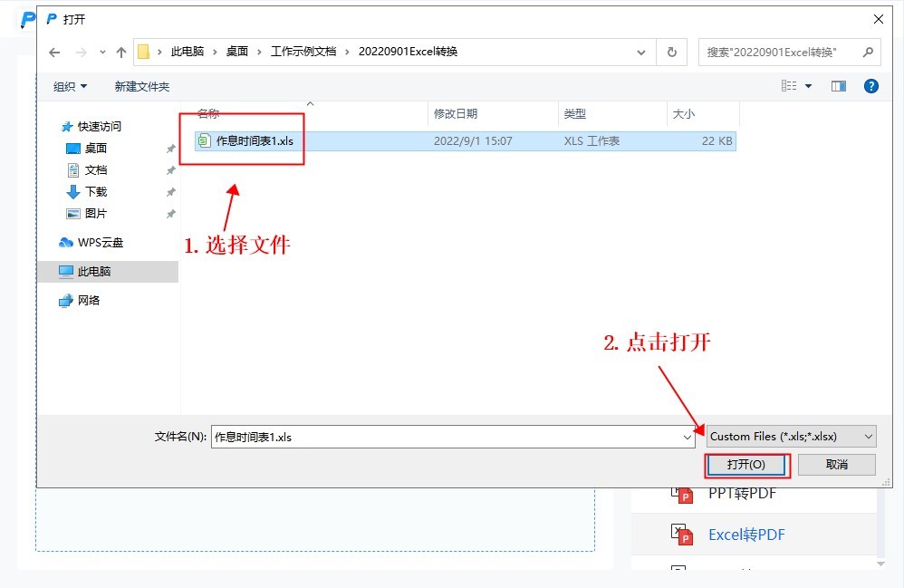Toggle the preview pane icon
The height and width of the screenshot is (588, 904).
[838, 86]
